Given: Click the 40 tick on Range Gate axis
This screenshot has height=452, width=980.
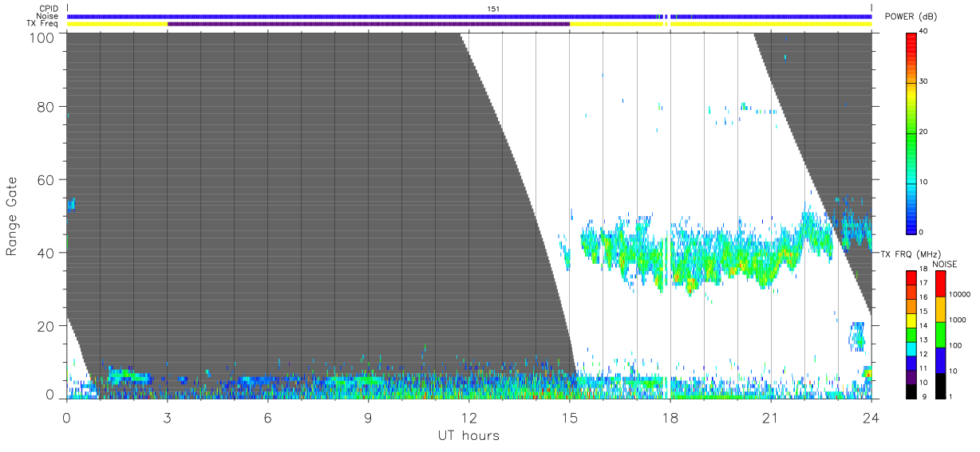Looking at the screenshot, I should [x=46, y=253].
